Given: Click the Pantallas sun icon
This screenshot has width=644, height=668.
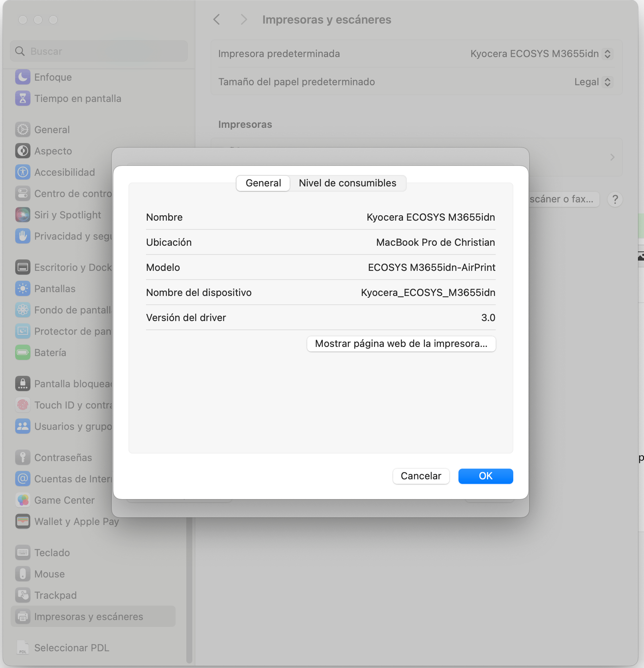Looking at the screenshot, I should pos(23,289).
